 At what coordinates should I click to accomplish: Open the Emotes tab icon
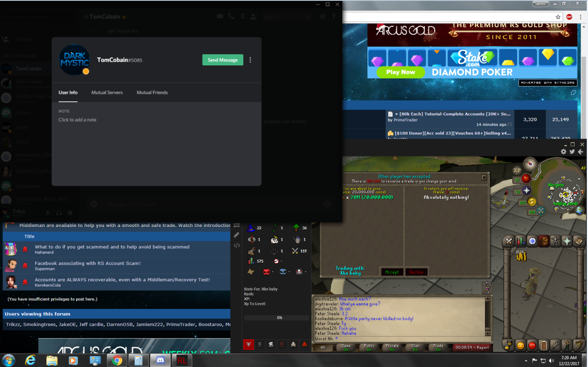(567, 345)
